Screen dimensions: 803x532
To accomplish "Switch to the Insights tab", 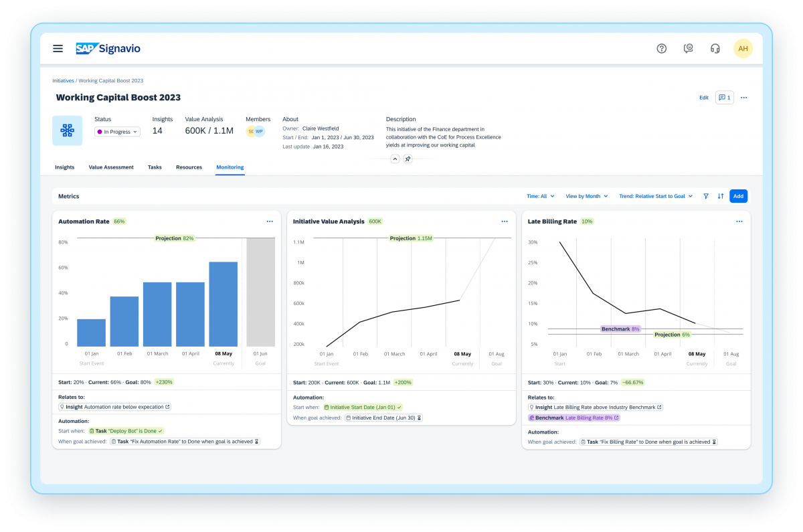I will (64, 167).
